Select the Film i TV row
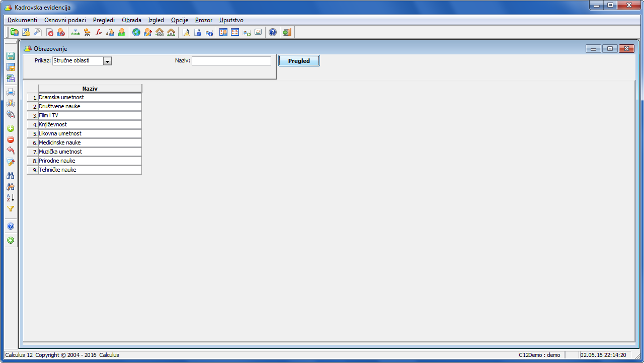The width and height of the screenshot is (644, 363). point(90,115)
